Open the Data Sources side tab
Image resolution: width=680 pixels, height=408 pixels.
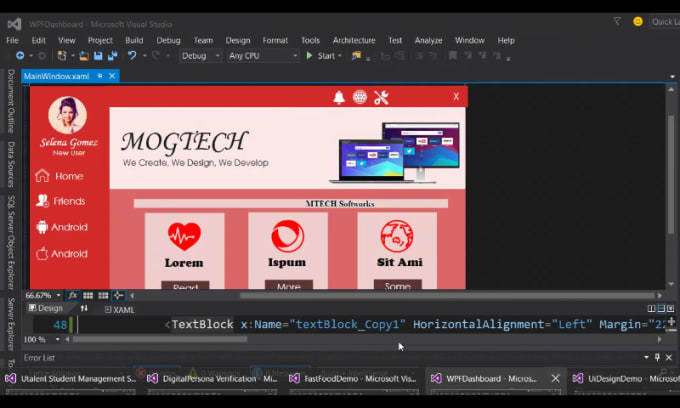point(11,164)
